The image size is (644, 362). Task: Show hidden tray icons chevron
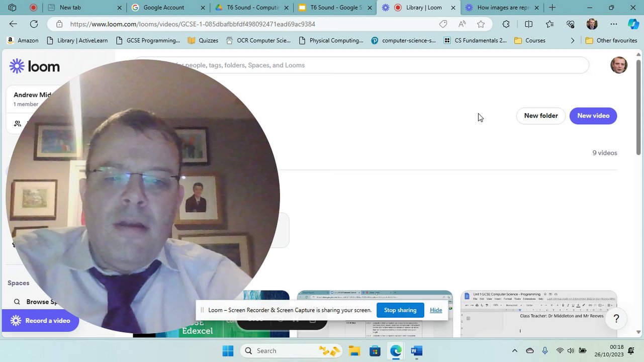click(514, 350)
